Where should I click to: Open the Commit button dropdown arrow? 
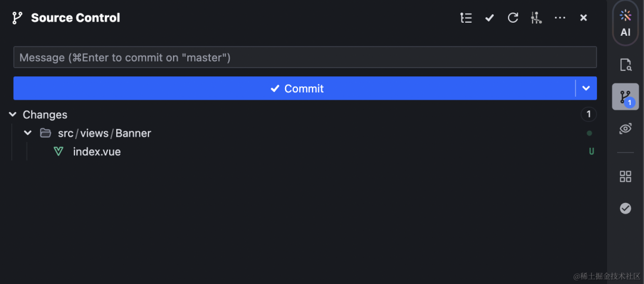(x=586, y=88)
